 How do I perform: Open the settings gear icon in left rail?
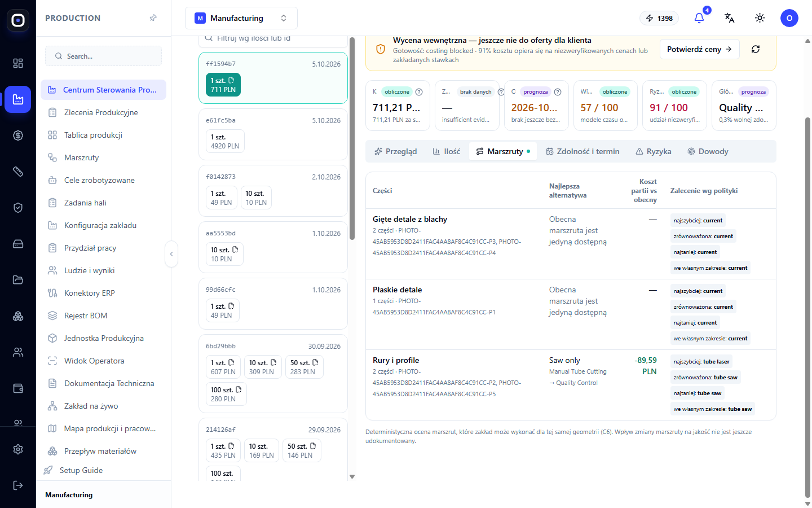click(x=18, y=449)
